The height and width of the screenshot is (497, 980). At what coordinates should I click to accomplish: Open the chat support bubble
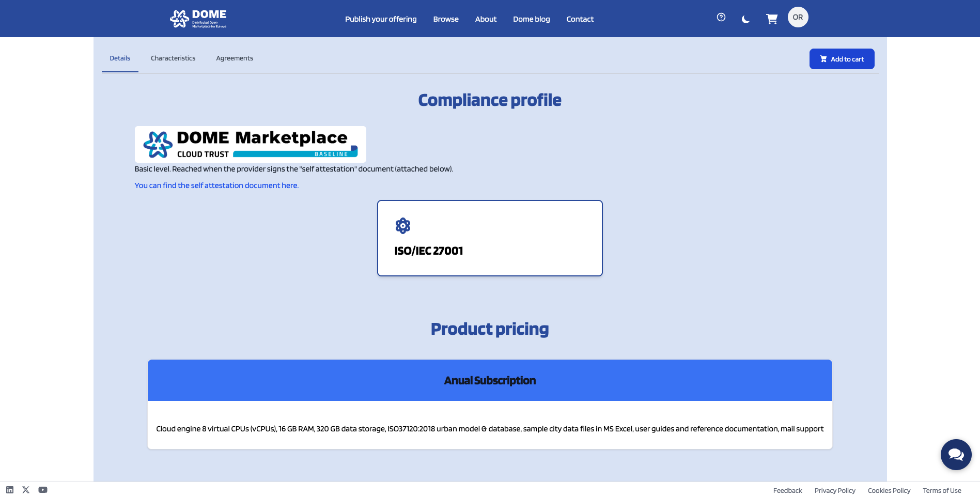click(955, 455)
